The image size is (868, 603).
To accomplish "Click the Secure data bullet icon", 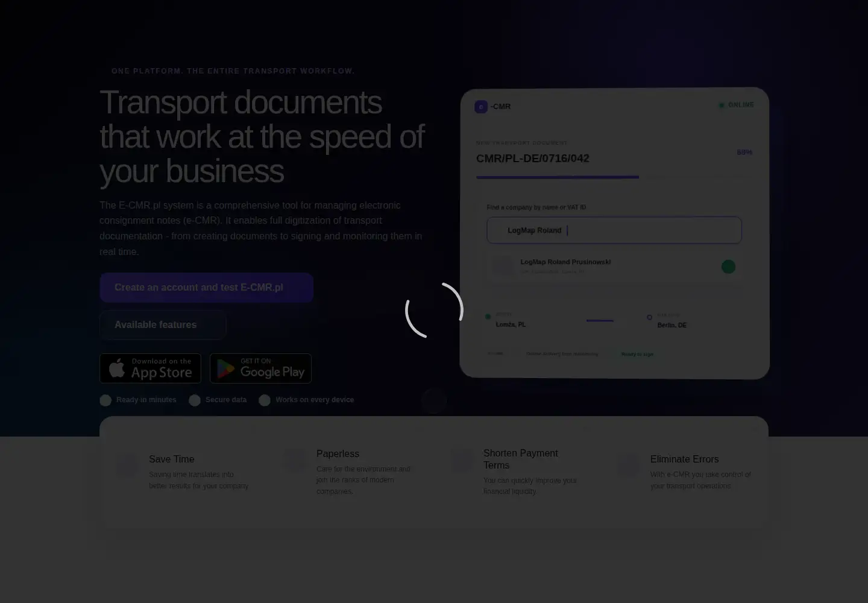I will [195, 400].
